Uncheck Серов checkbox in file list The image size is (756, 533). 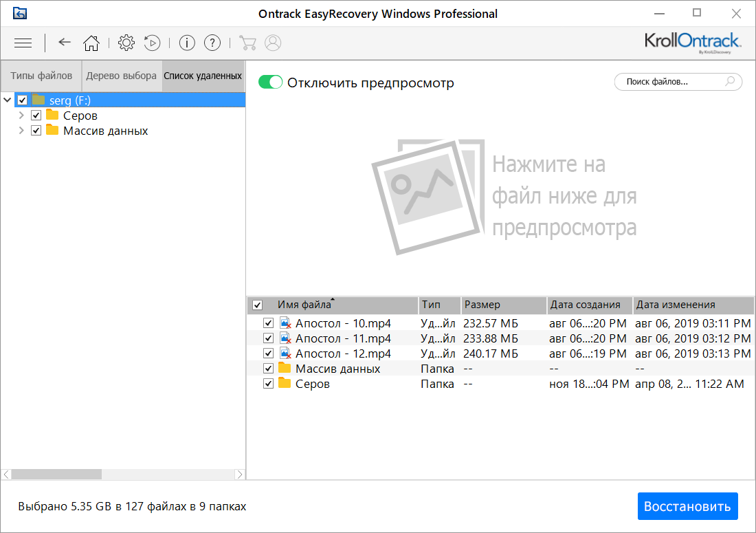(x=269, y=384)
